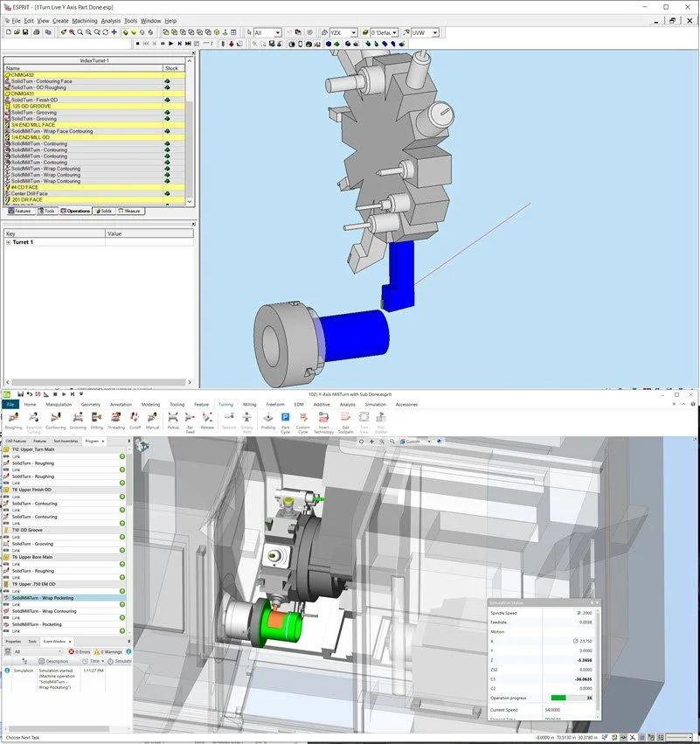Click the Time column header dropdown arrow
700x744 pixels.
tap(102, 661)
